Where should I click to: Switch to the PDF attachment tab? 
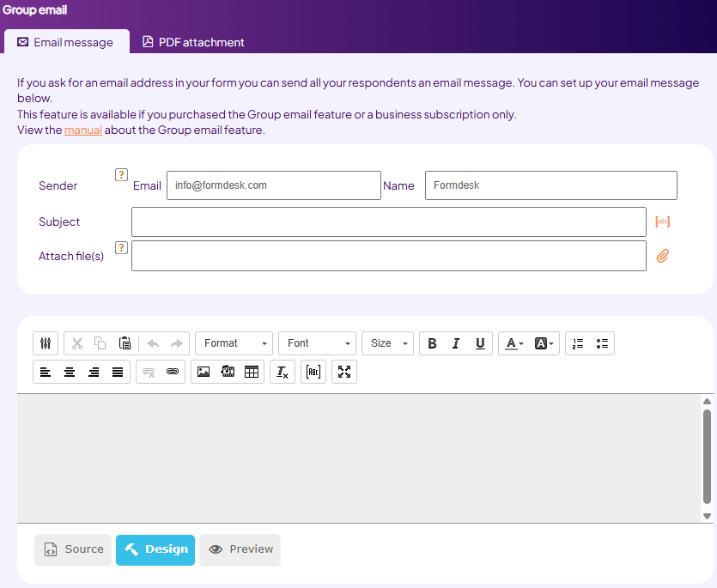coord(193,42)
